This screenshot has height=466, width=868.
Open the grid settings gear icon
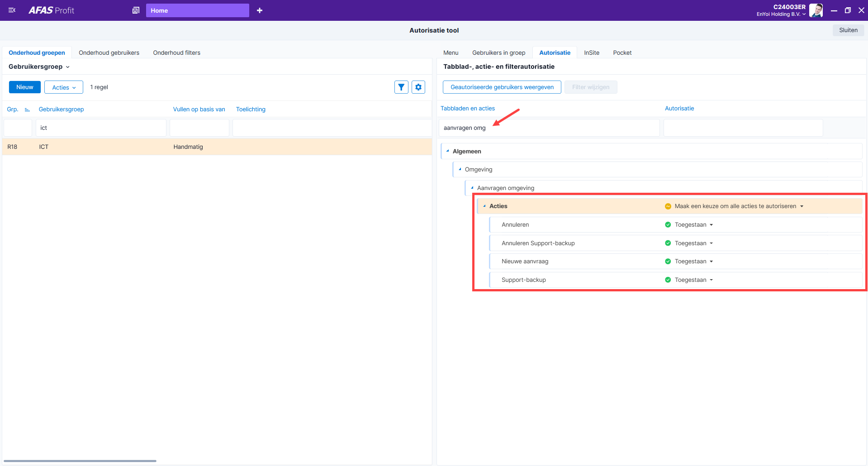418,87
